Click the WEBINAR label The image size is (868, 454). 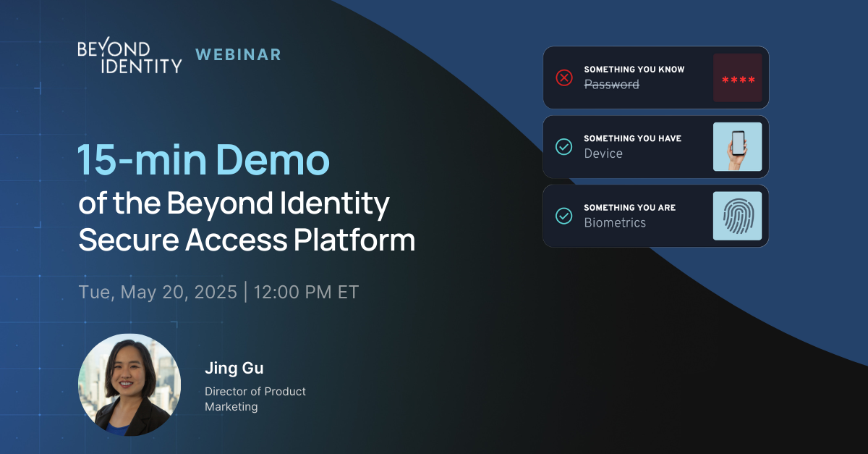[239, 54]
